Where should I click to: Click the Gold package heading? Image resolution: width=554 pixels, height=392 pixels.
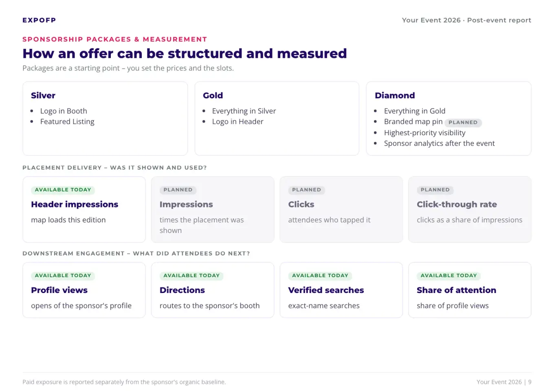pyautogui.click(x=213, y=95)
